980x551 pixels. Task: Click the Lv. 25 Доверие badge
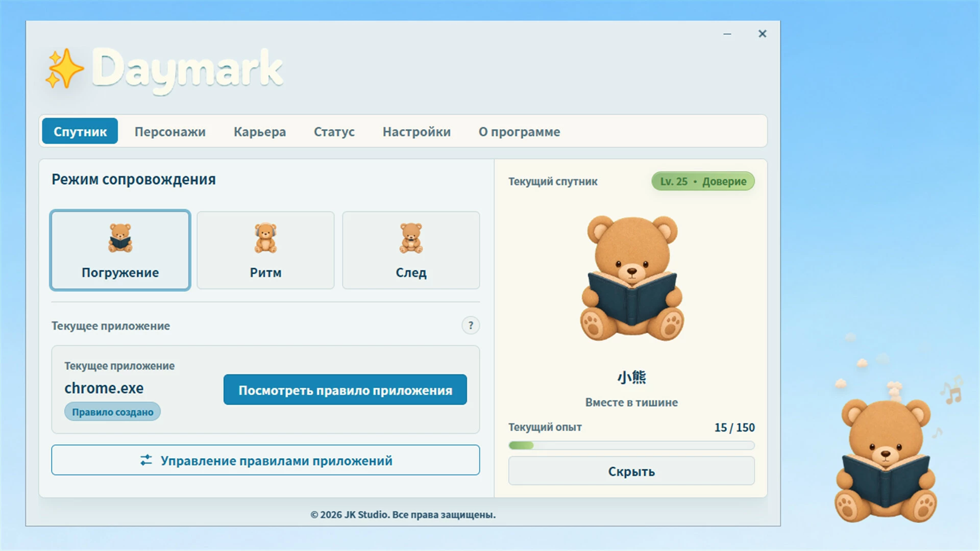[x=703, y=181]
